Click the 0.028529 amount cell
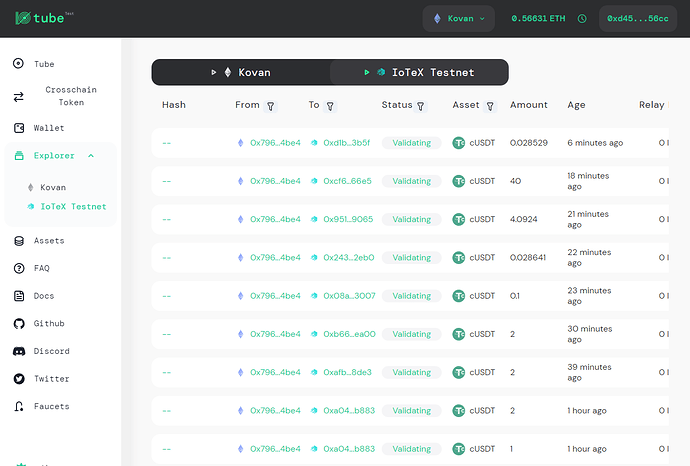690x466 pixels. [x=529, y=143]
